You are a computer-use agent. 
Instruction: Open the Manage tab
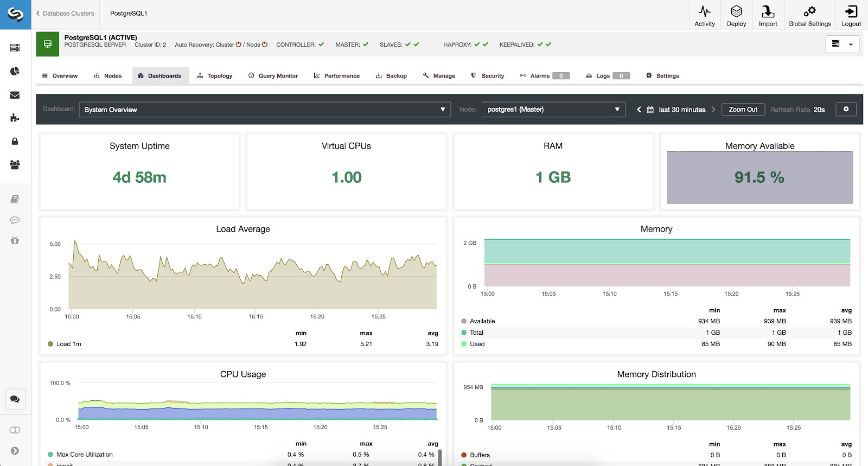(439, 76)
